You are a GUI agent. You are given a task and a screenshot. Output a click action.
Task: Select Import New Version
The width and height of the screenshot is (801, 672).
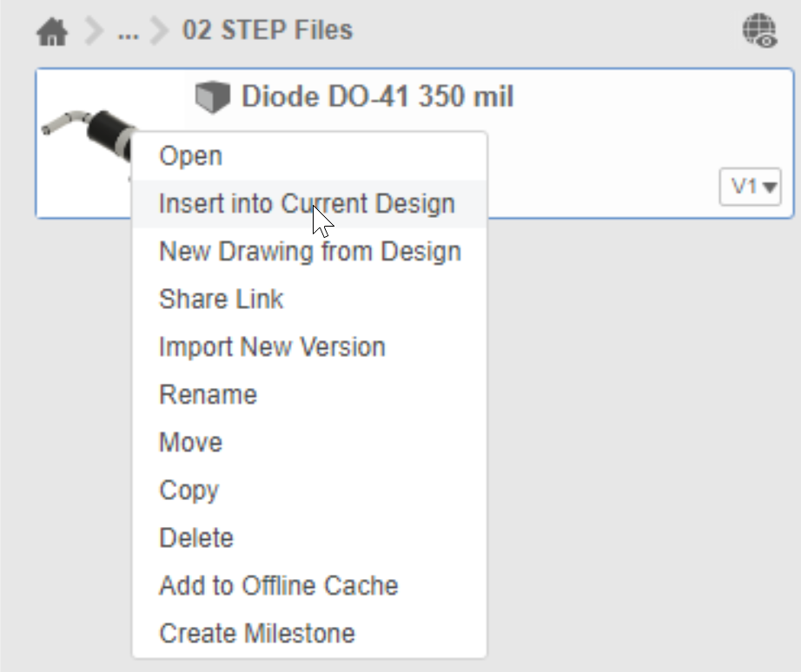click(272, 347)
